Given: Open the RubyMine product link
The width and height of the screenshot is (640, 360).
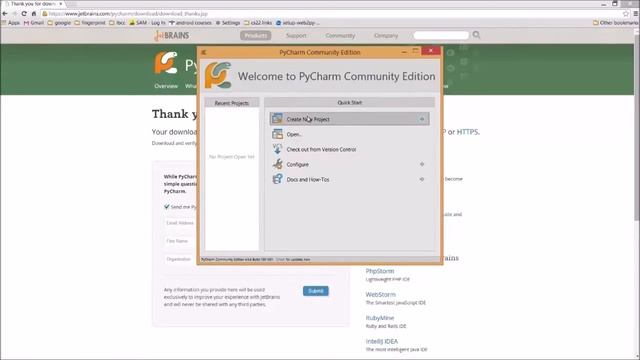Looking at the screenshot, I should tap(380, 318).
